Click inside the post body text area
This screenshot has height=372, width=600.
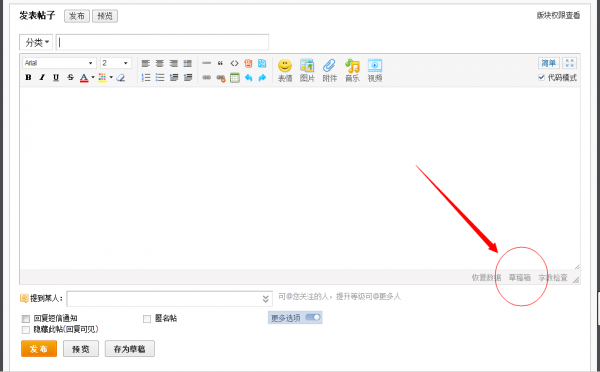click(300, 178)
